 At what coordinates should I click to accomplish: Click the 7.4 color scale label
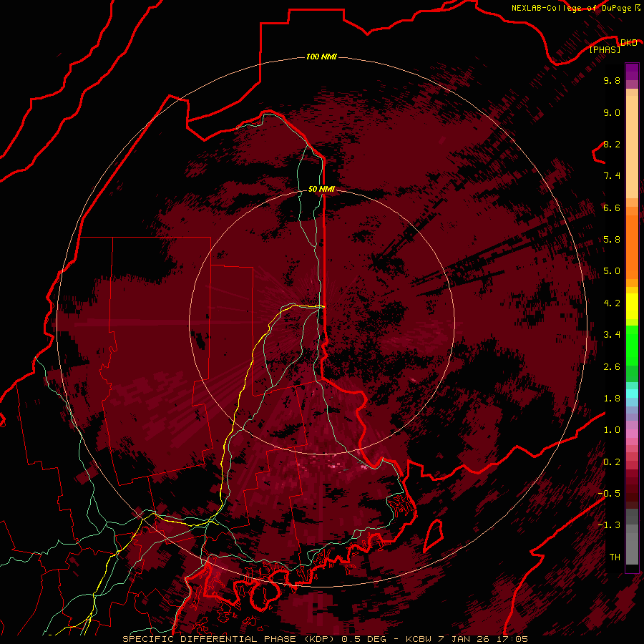tap(612, 176)
